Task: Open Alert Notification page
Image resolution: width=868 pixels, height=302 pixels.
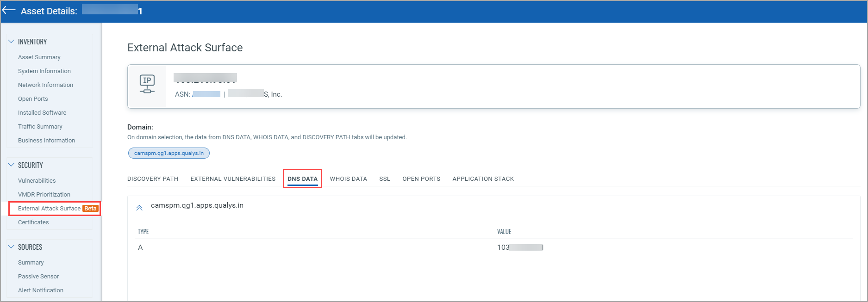Action: point(41,290)
